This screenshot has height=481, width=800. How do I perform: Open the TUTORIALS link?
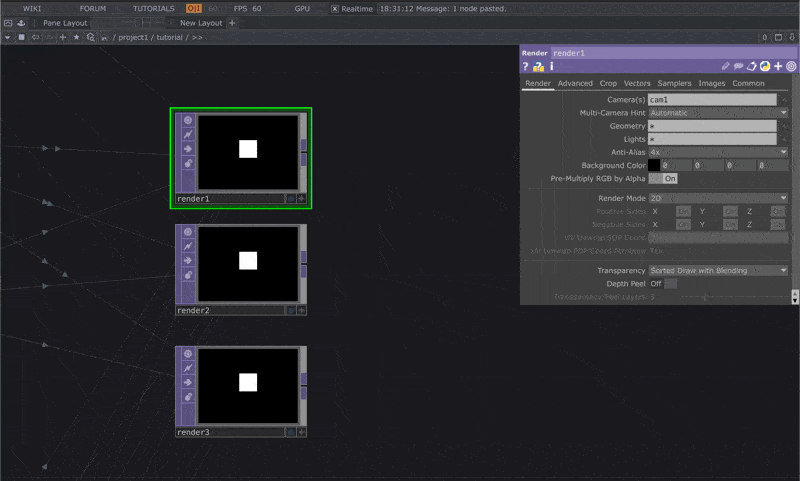click(x=154, y=9)
